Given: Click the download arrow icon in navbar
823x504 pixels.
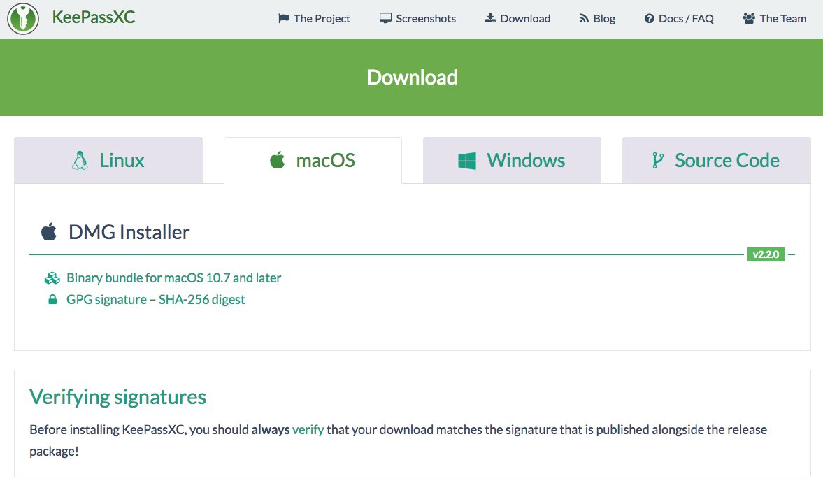Looking at the screenshot, I should 490,19.
